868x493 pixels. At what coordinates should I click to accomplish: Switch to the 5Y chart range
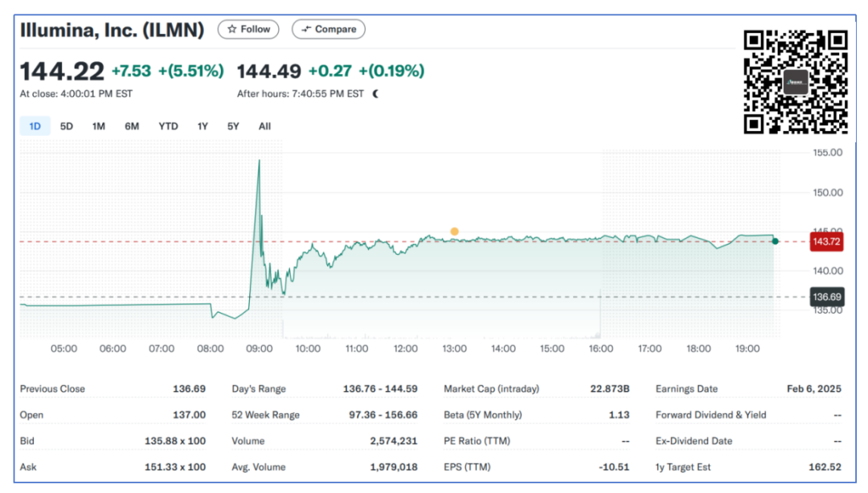pyautogui.click(x=233, y=126)
